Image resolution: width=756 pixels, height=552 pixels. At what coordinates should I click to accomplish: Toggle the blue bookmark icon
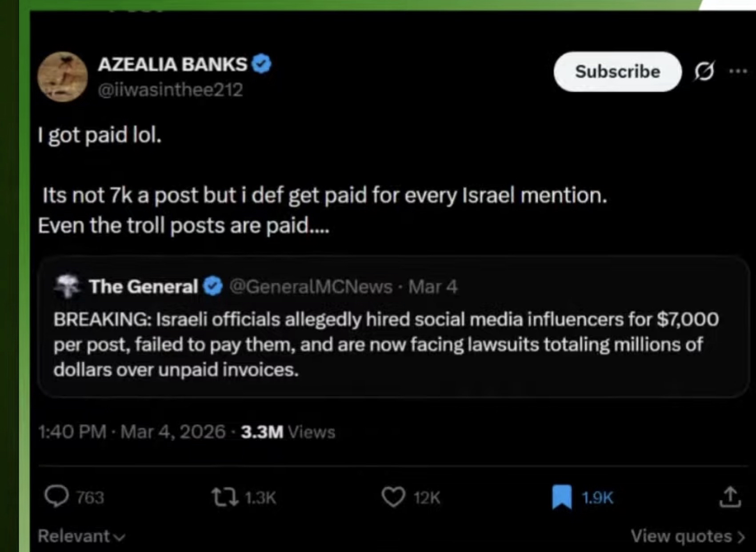point(562,497)
